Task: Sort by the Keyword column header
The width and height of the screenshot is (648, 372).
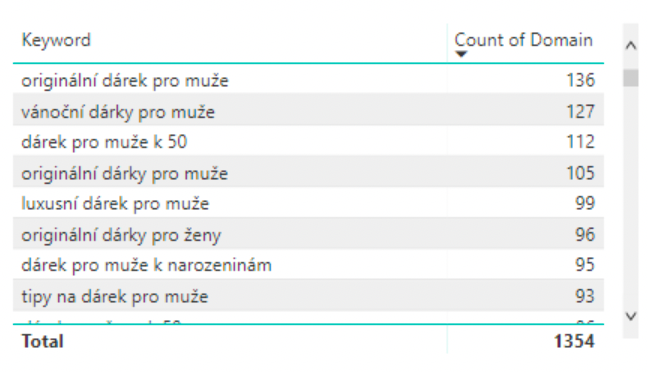Action: tap(56, 40)
